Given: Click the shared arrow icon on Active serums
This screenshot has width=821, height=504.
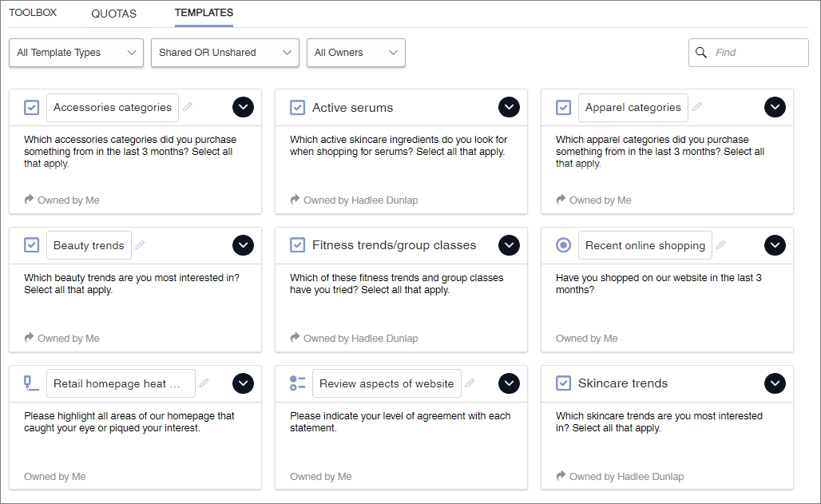Looking at the screenshot, I should pos(295,200).
